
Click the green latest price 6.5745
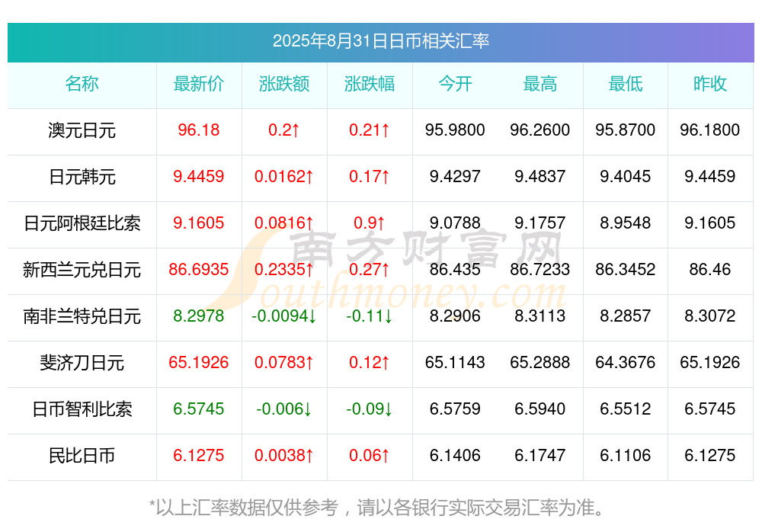199,409
